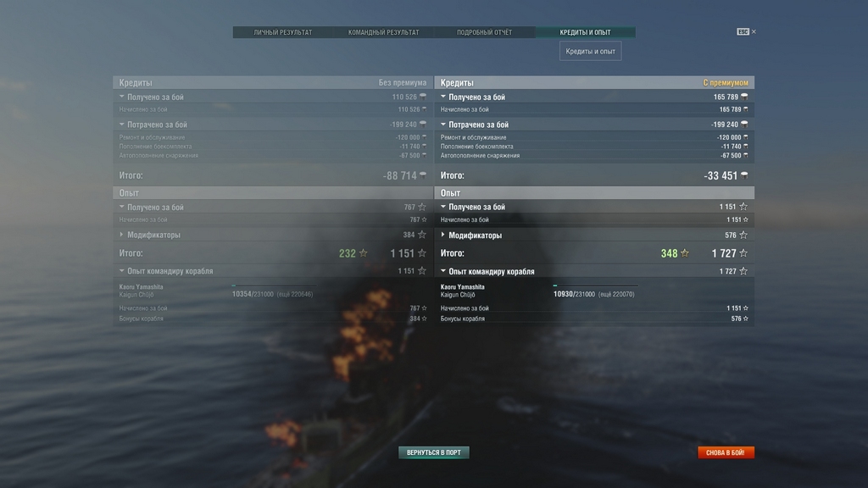
Task: Click coin icon next to -88 714
Action: pos(423,175)
